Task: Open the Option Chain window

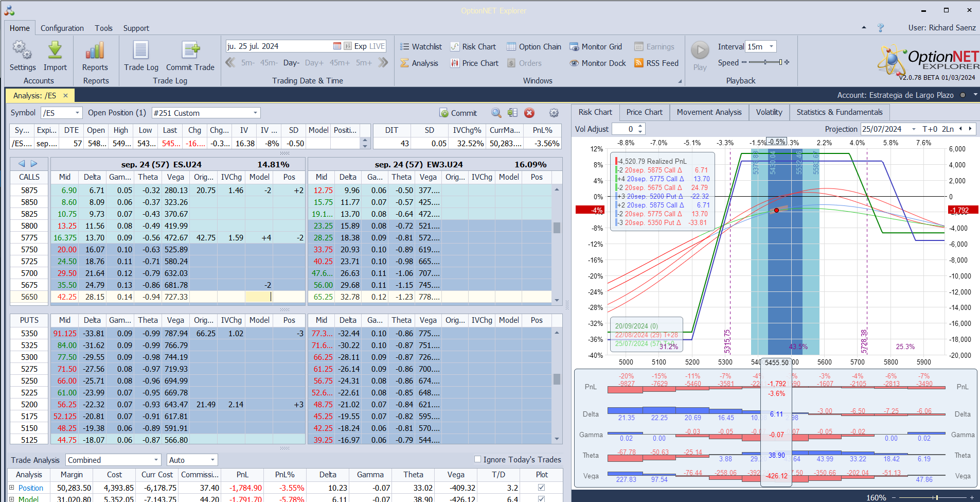Action: coord(534,47)
